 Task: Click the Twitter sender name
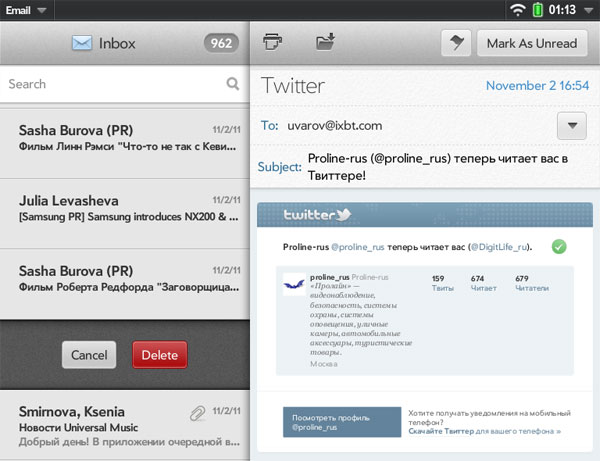click(293, 86)
